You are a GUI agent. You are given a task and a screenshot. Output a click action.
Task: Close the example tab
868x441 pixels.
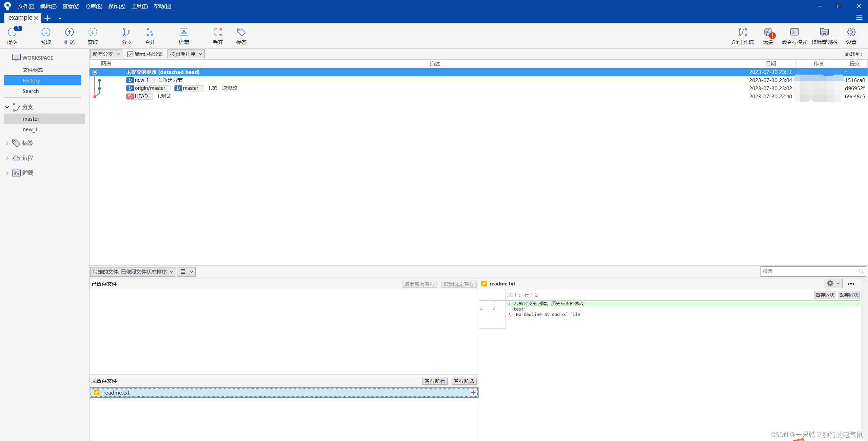click(x=36, y=18)
